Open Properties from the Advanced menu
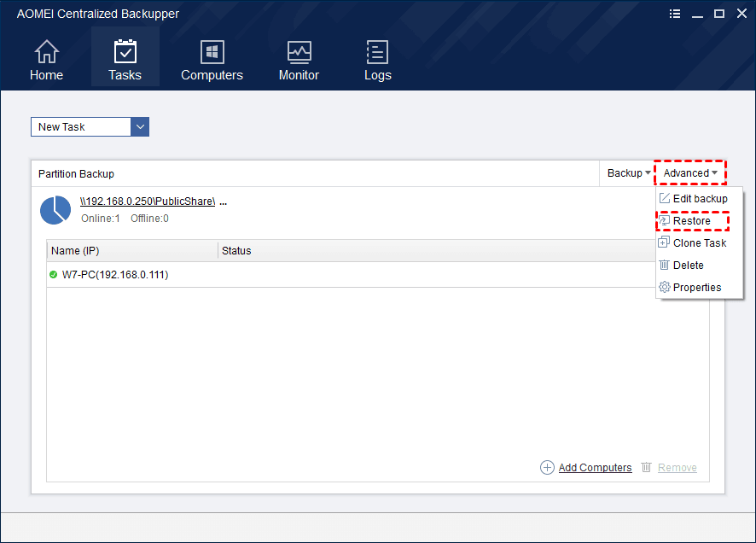 pyautogui.click(x=700, y=288)
